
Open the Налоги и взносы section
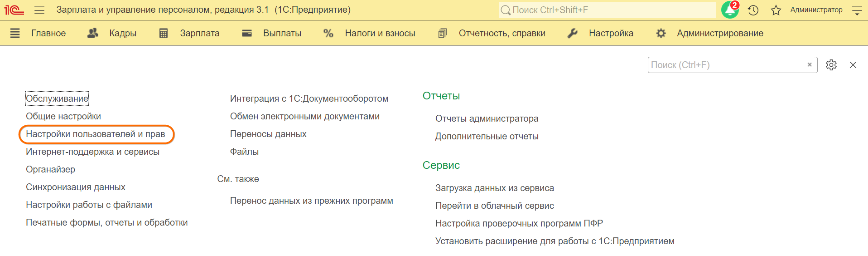pyautogui.click(x=380, y=33)
